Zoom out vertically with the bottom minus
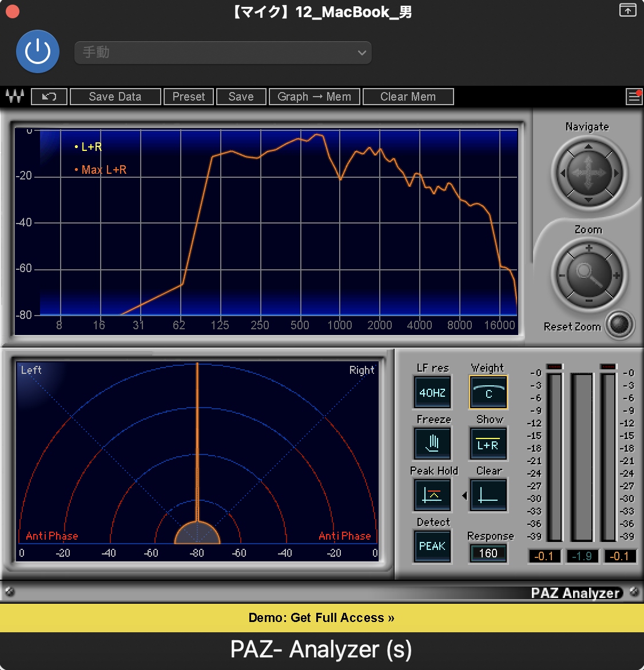The width and height of the screenshot is (644, 670). click(589, 301)
